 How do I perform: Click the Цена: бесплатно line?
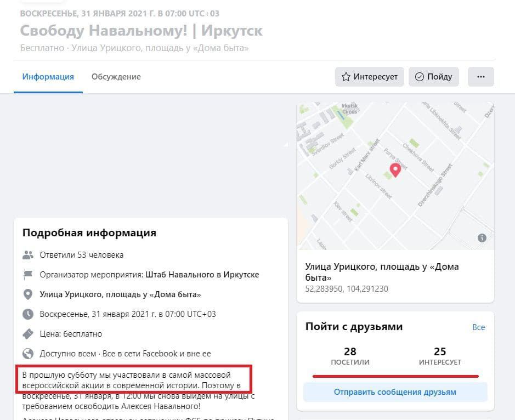71,333
